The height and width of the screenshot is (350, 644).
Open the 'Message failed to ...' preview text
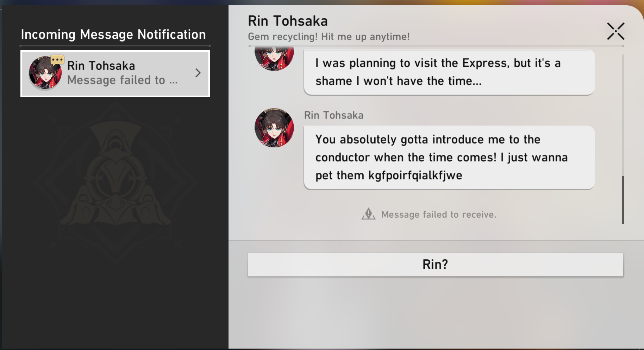coord(123,80)
